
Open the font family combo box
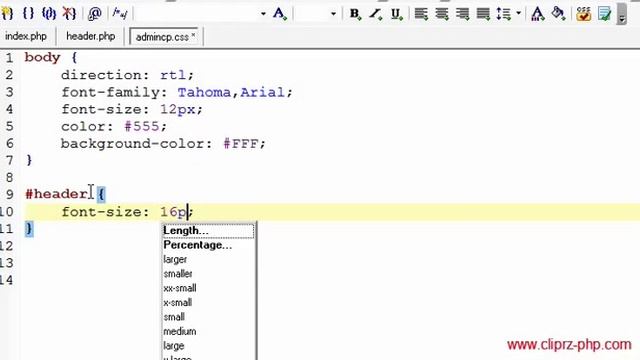tap(201, 14)
